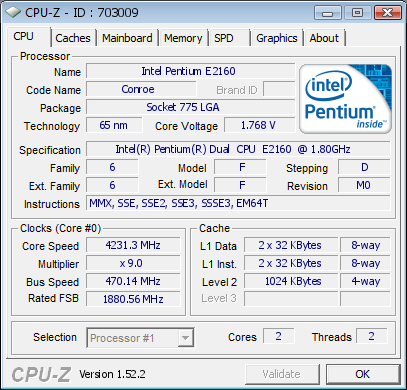Click the CPU-Z application icon in title bar
407x390 pixels.
click(x=13, y=13)
